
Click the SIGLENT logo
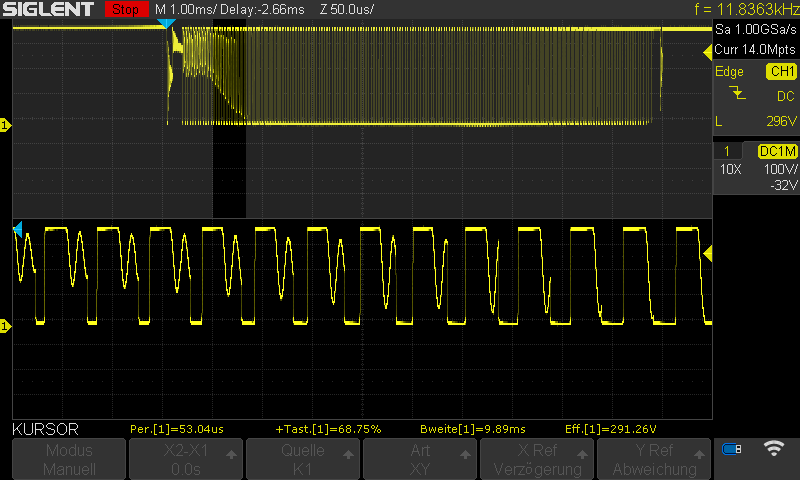point(48,9)
